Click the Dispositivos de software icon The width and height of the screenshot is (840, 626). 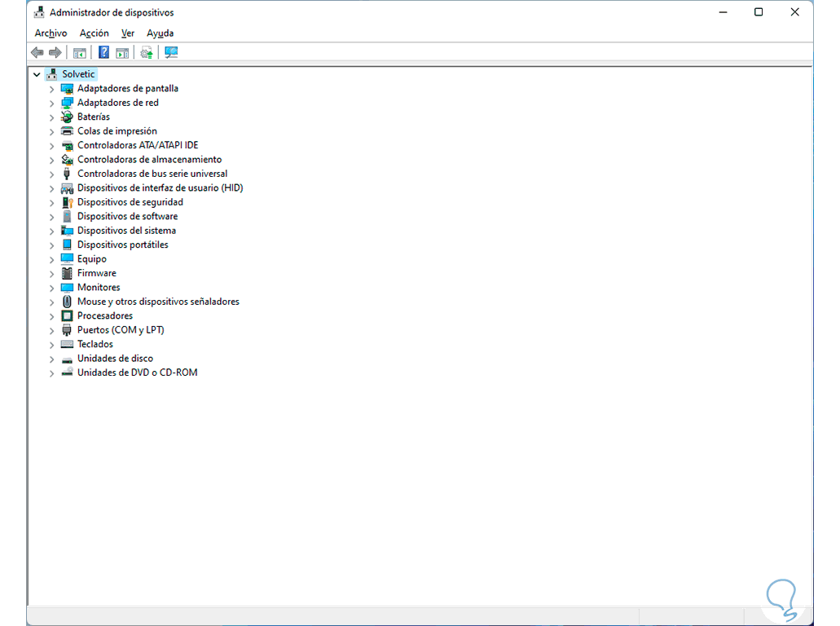(x=67, y=217)
